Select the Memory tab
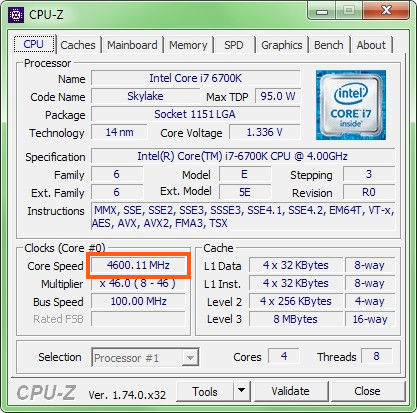Viewport: 417px width, 413px height. pos(188,45)
